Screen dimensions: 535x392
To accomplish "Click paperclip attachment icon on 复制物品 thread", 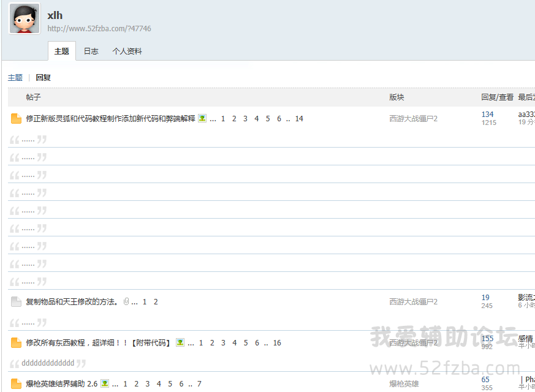I will click(126, 302).
